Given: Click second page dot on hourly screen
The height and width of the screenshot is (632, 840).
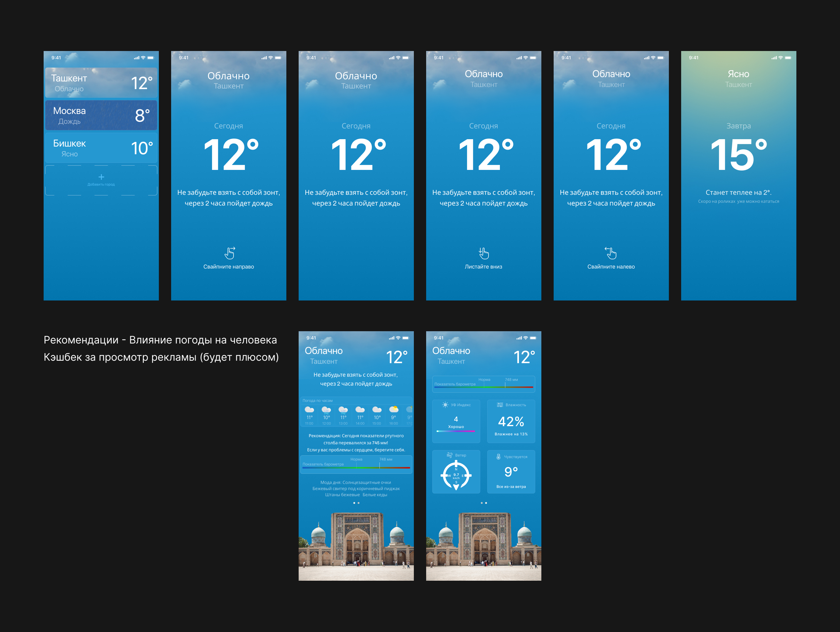Looking at the screenshot, I should click(359, 503).
